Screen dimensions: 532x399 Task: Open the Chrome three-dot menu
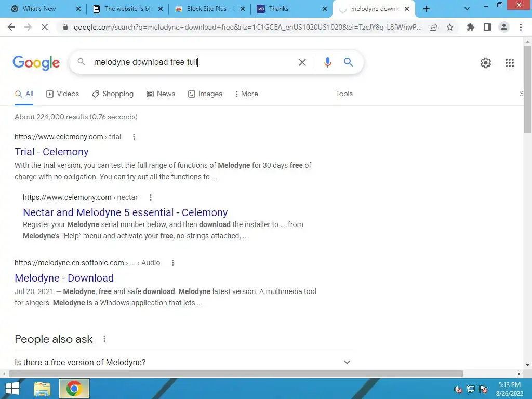pos(521,27)
